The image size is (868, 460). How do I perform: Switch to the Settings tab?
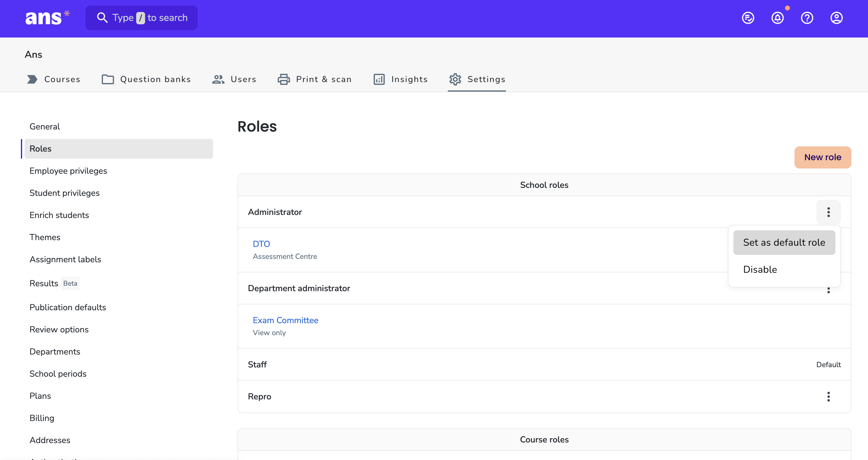[477, 79]
